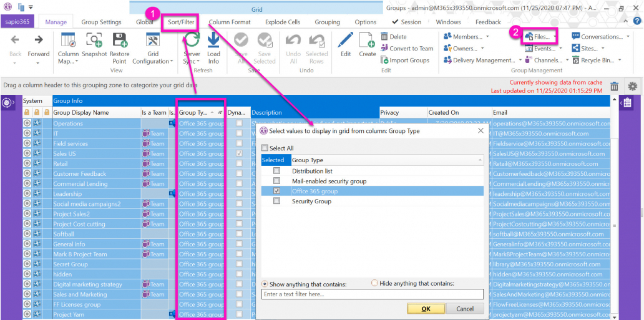Open the Feedback tab
This screenshot has width=644, height=320.
point(488,22)
